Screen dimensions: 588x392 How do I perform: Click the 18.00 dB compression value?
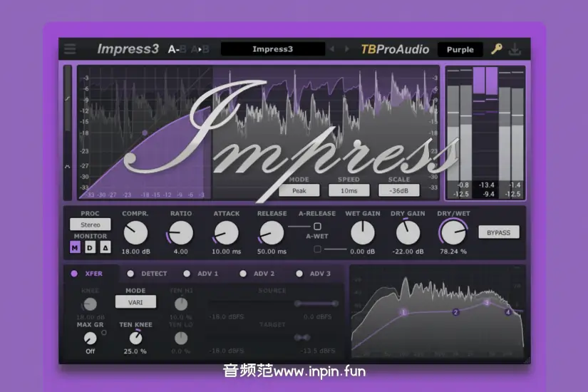click(x=135, y=252)
